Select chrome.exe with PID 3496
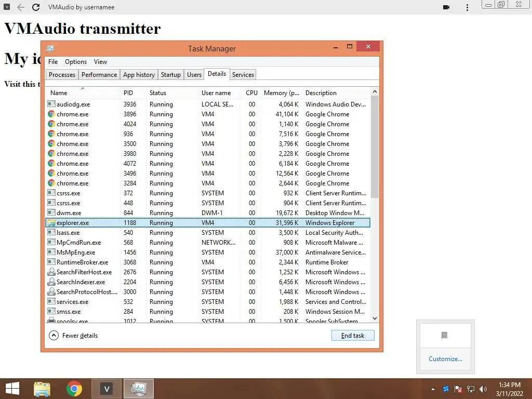532x399 pixels. [x=208, y=173]
